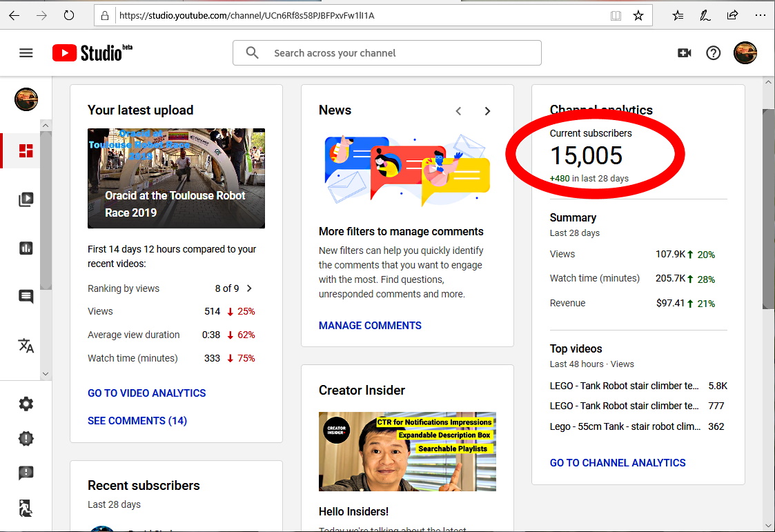Click the sidebar scroll down arrow

pyautogui.click(x=46, y=374)
